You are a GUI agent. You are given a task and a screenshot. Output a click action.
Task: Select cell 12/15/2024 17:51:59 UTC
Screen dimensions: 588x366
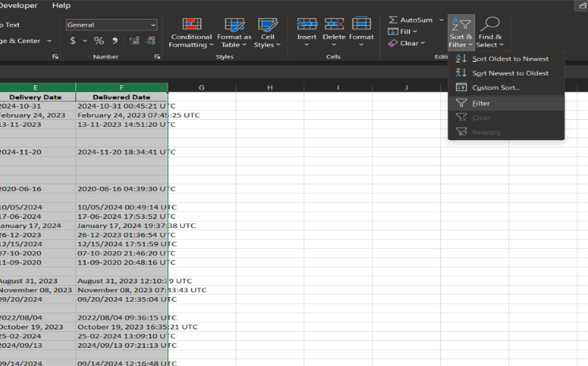click(x=122, y=244)
